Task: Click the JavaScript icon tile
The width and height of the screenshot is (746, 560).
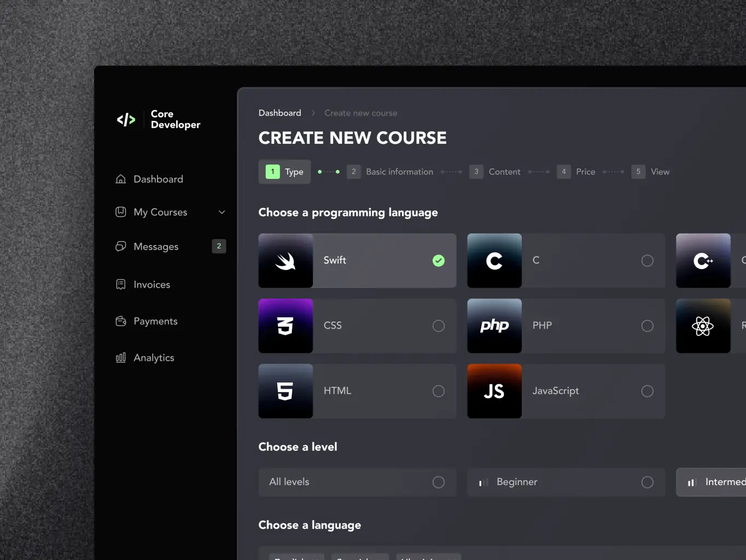Action: click(494, 391)
